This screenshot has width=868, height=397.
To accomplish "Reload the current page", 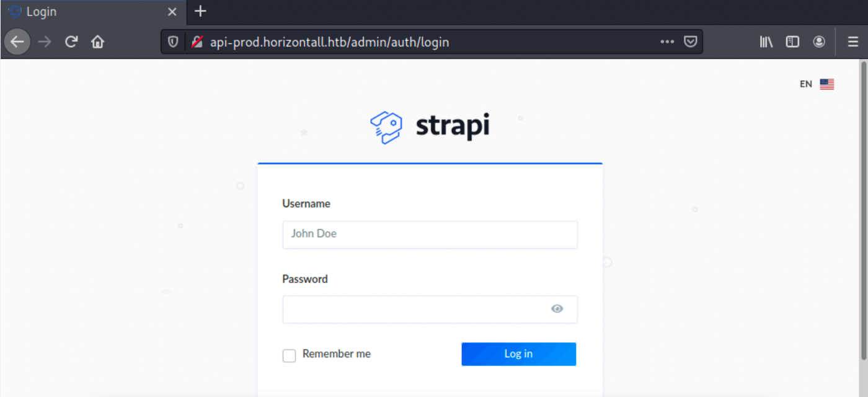I will [x=71, y=42].
